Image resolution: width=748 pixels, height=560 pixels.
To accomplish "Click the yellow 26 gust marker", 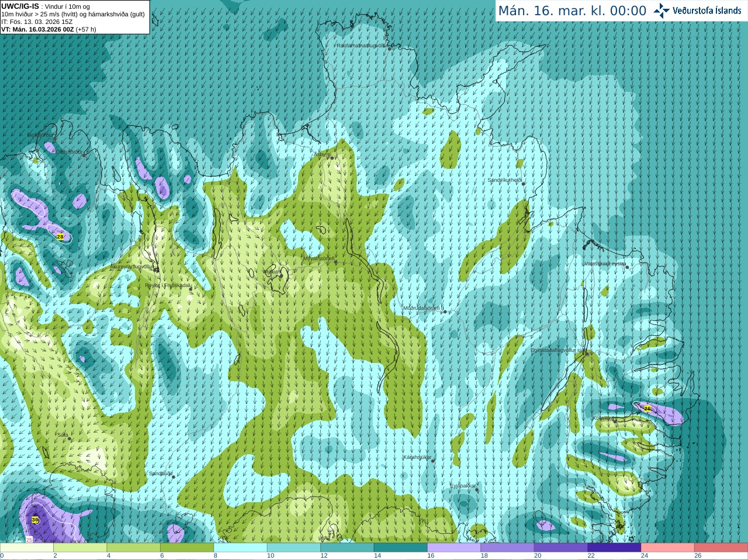I will coord(647,408).
